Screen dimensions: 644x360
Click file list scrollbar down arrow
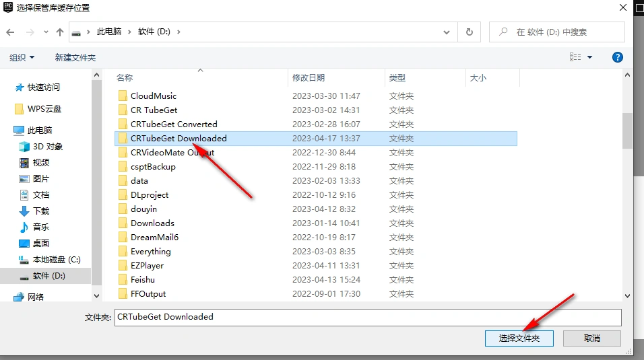pyautogui.click(x=627, y=296)
